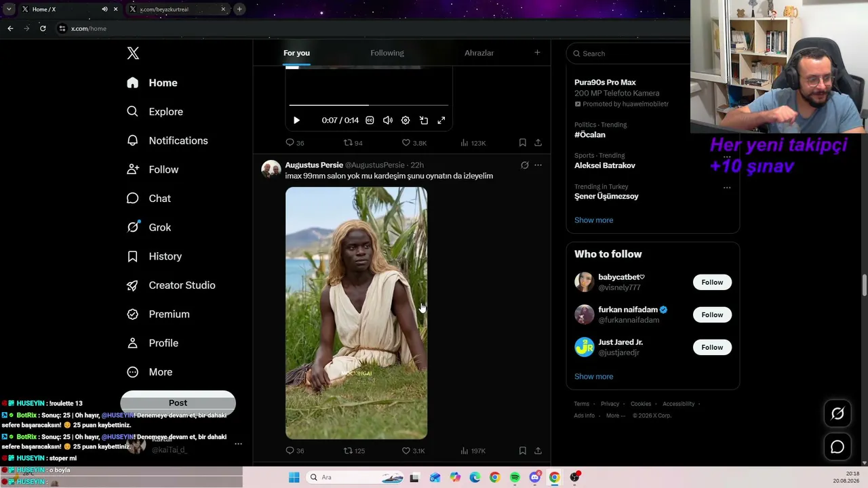Open Spotify from the taskbar
Screen dimensions: 868x488
tap(515, 477)
